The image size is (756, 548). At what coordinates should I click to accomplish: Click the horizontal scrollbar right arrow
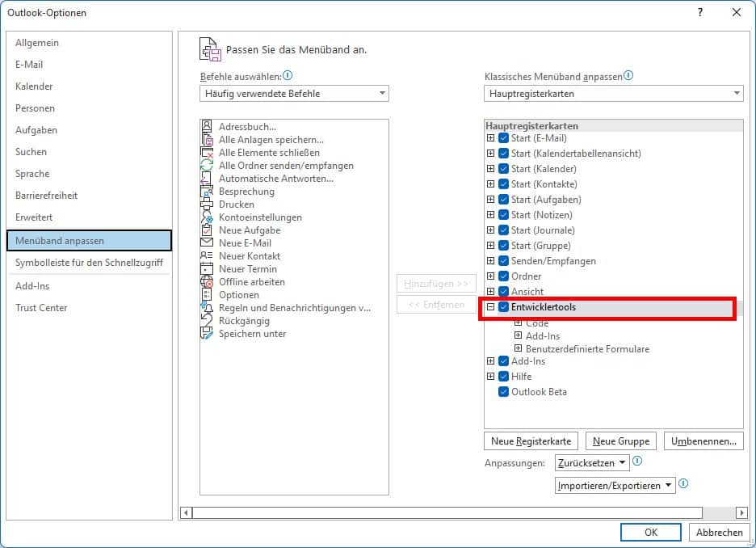click(742, 512)
